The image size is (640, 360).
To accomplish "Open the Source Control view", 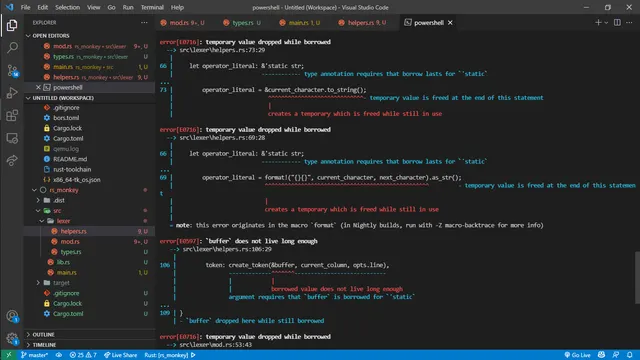I will (12, 71).
